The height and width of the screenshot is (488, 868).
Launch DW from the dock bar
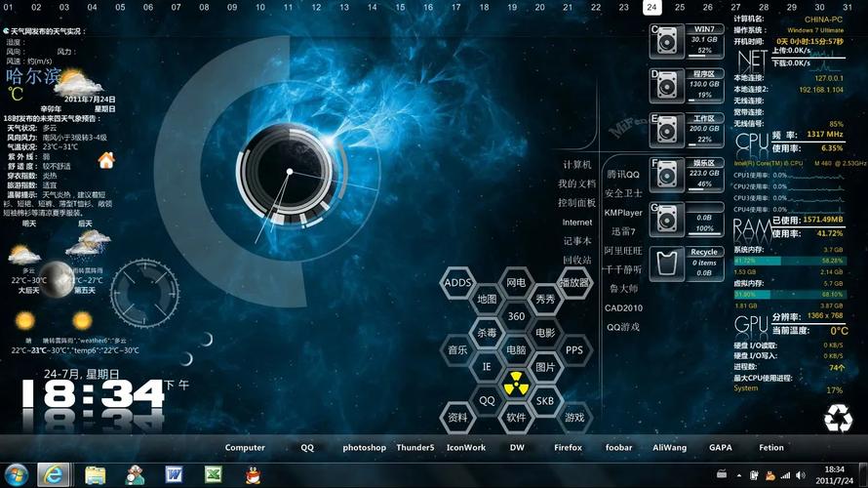517,448
